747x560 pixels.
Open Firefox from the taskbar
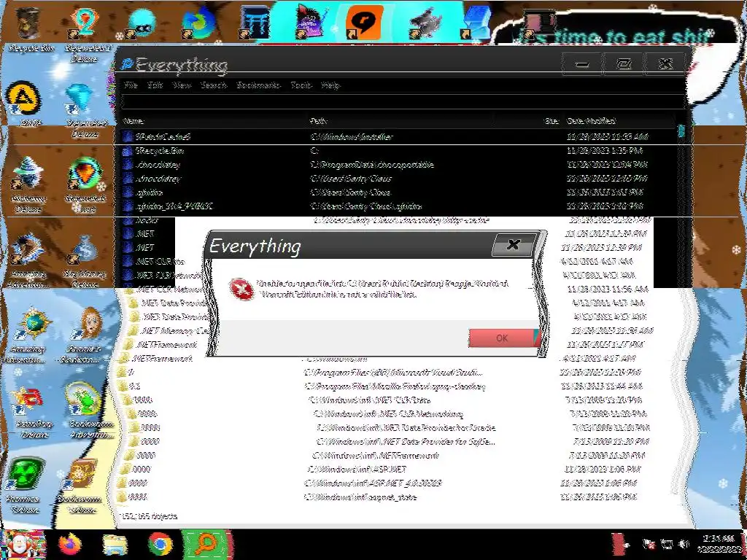pyautogui.click(x=69, y=544)
